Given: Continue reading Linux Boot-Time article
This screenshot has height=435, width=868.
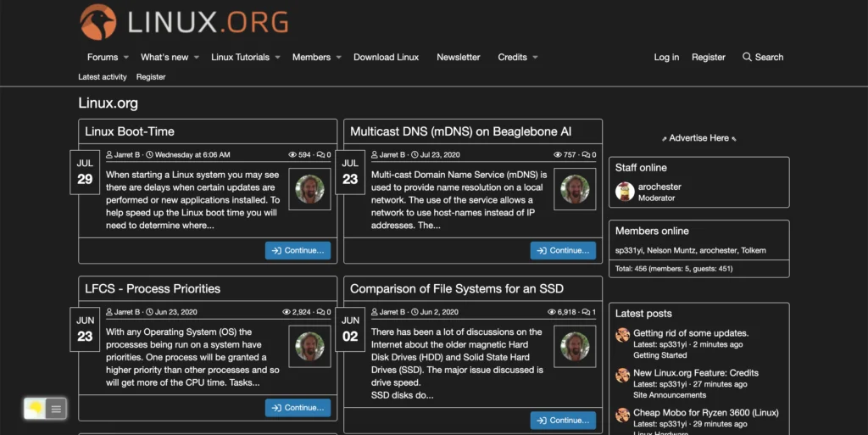Looking at the screenshot, I should (x=298, y=251).
